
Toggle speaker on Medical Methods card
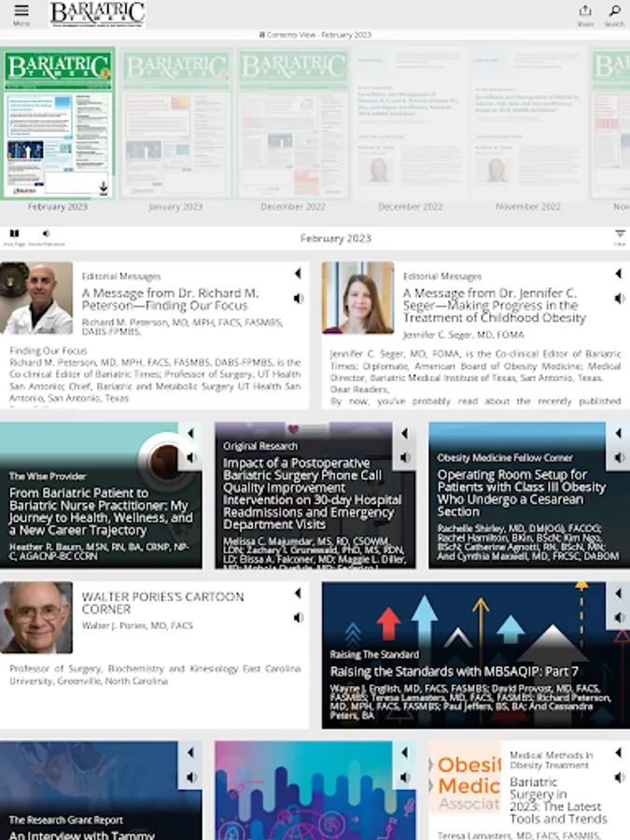pyautogui.click(x=620, y=777)
